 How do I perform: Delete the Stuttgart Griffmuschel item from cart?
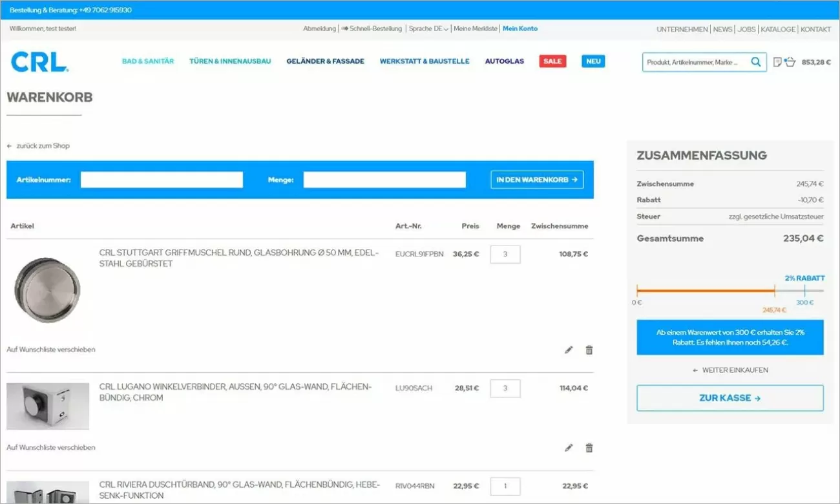pyautogui.click(x=589, y=350)
